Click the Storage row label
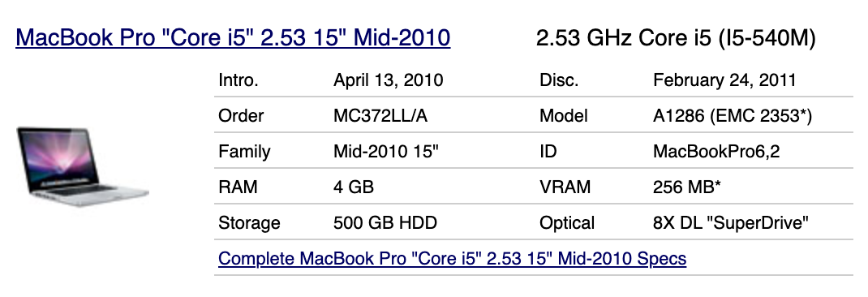This screenshot has height=297, width=868. (x=249, y=222)
